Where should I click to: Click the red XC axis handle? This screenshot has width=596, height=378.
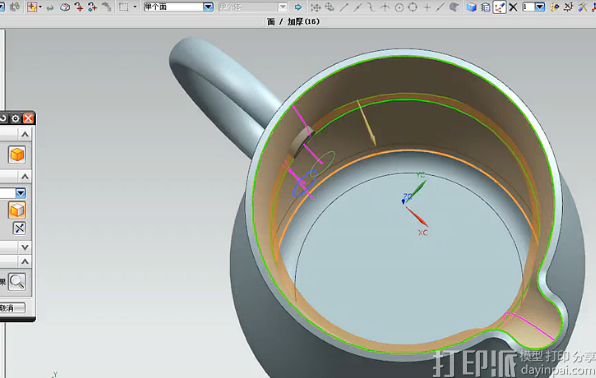(417, 217)
